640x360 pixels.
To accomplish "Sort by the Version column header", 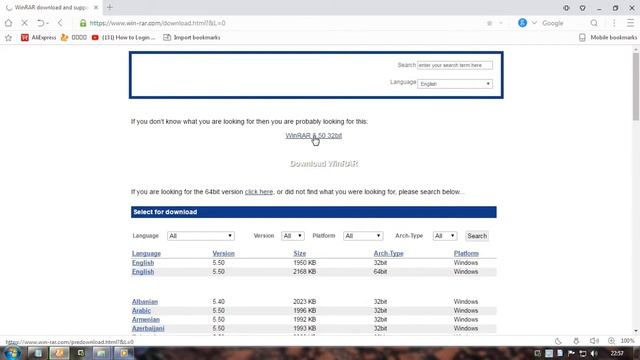I will [223, 253].
